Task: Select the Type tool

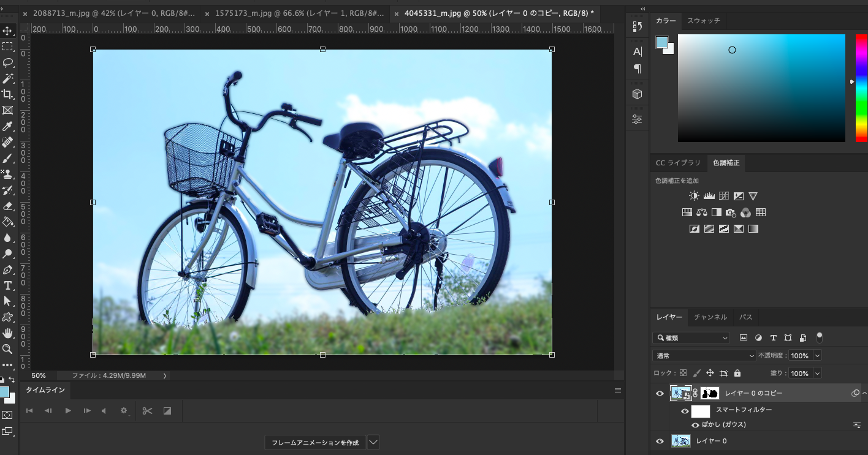Action: (x=7, y=285)
